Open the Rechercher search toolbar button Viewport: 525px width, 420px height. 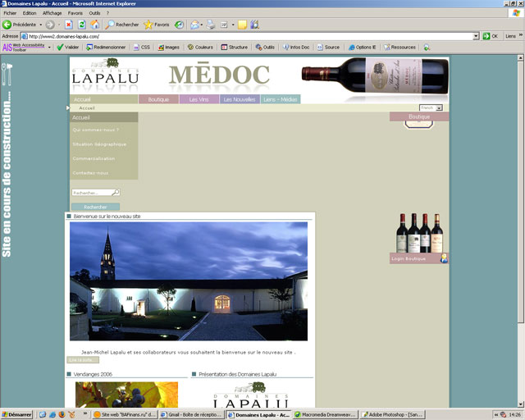tap(122, 25)
